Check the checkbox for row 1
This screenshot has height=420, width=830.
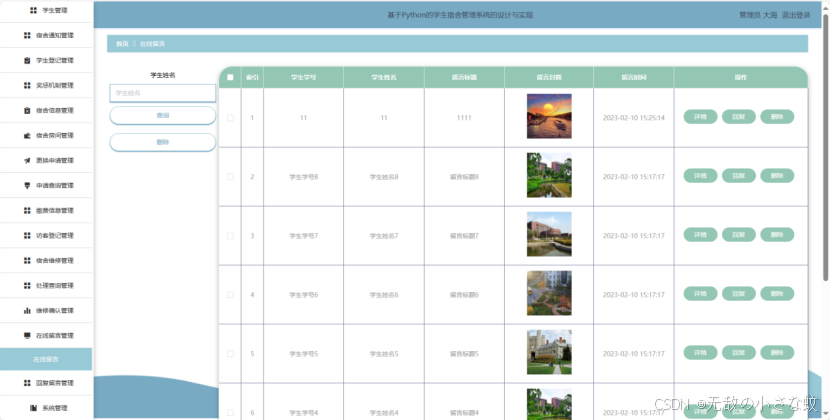pyautogui.click(x=230, y=118)
